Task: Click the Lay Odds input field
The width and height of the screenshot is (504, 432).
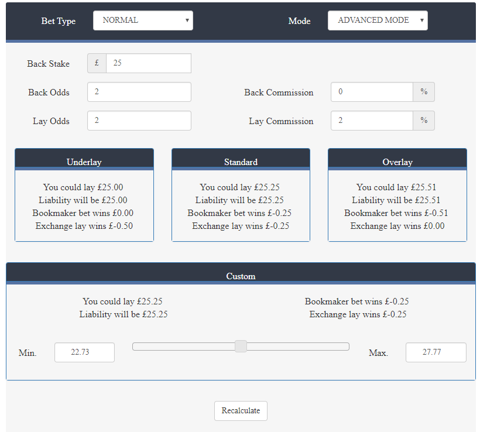Action: pos(139,121)
